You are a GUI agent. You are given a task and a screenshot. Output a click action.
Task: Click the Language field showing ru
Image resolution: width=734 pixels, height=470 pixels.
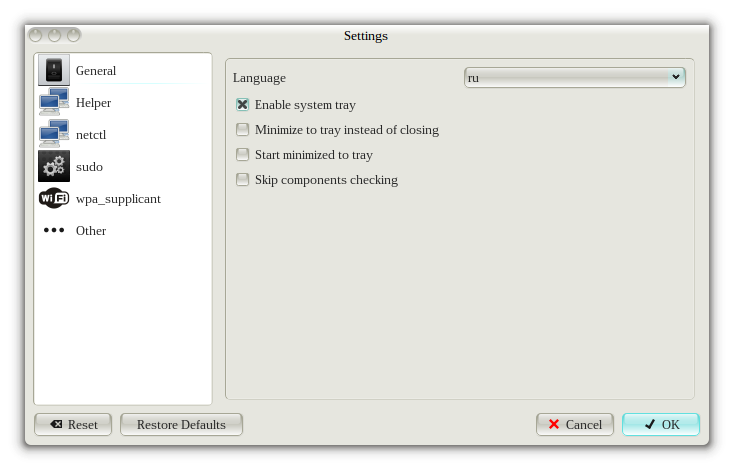point(565,78)
